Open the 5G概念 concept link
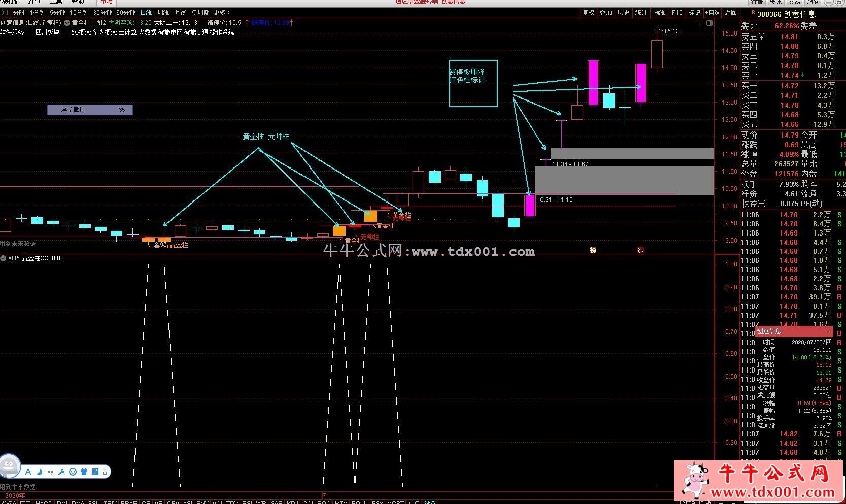This screenshot has width=846, height=504. 81,32
